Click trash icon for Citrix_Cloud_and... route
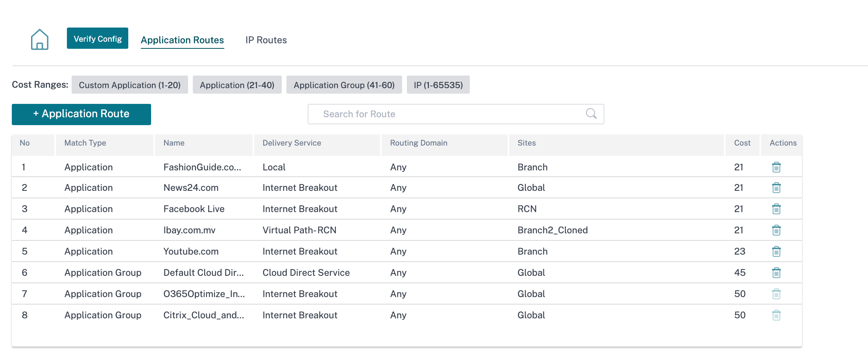Screen dimensions: 868x362 point(776,315)
